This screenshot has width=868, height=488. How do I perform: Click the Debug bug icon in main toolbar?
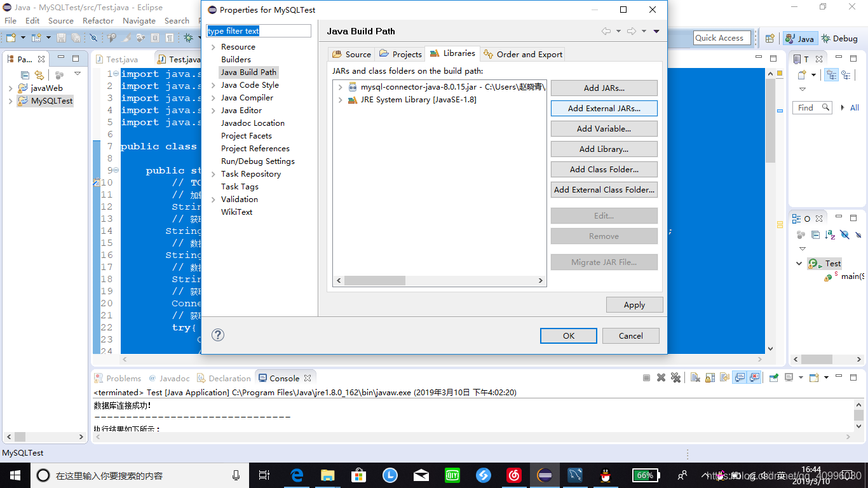(188, 38)
